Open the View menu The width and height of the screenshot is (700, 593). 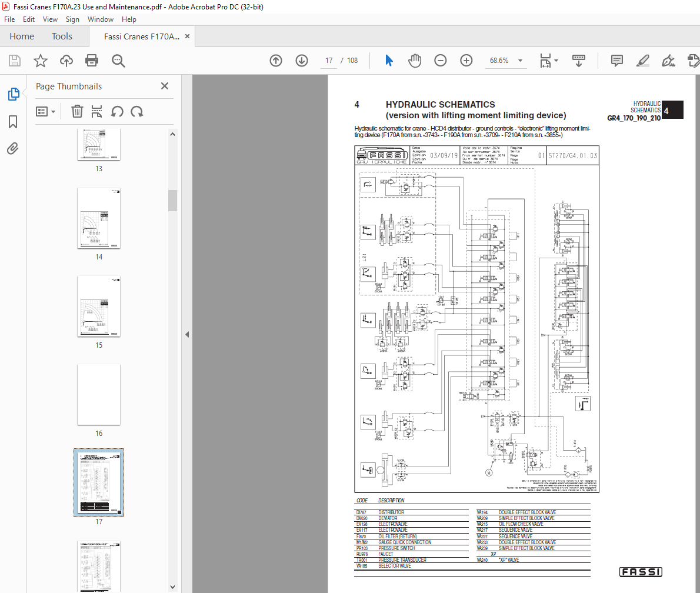point(50,19)
